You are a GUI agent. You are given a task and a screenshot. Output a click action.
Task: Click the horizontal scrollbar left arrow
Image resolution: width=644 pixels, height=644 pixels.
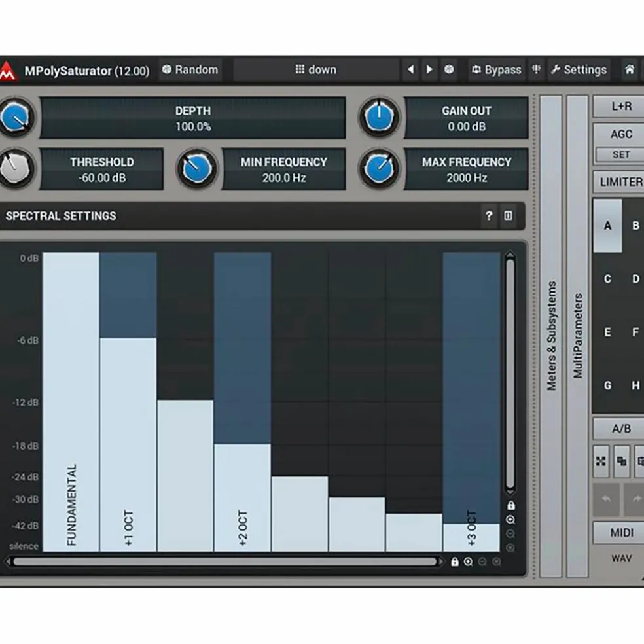pos(9,562)
